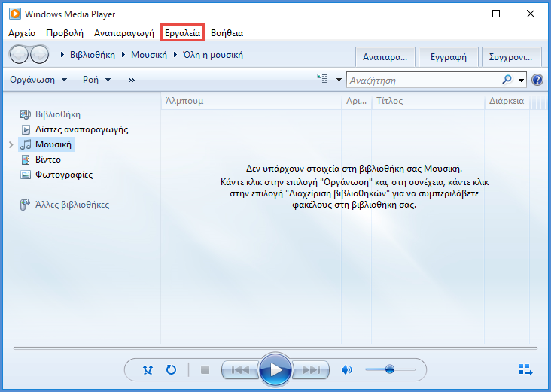Switch to the Αναπαρα... tab
551x392 pixels.
pos(385,57)
